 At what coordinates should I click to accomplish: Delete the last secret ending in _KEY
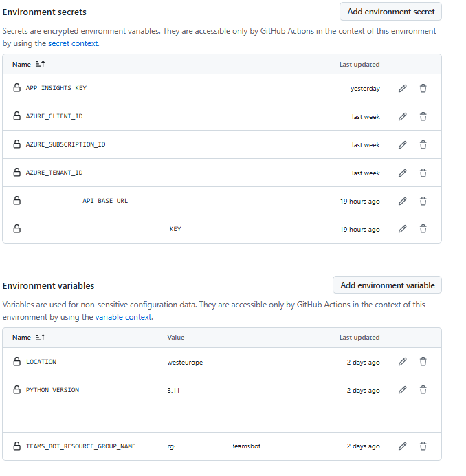(x=423, y=229)
